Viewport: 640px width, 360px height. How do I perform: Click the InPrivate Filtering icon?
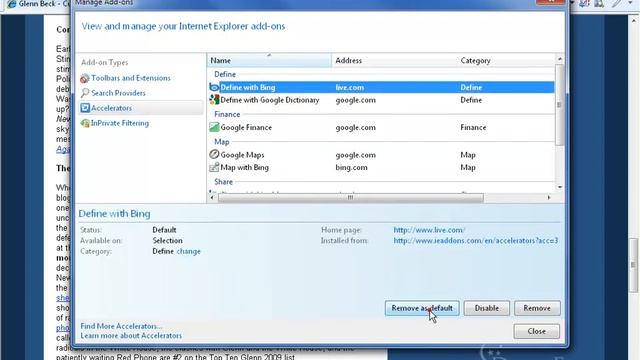[x=85, y=123]
